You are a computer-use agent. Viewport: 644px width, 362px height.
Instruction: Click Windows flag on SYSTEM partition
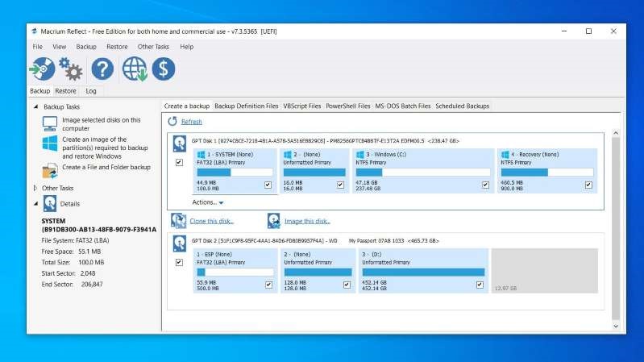[201, 155]
